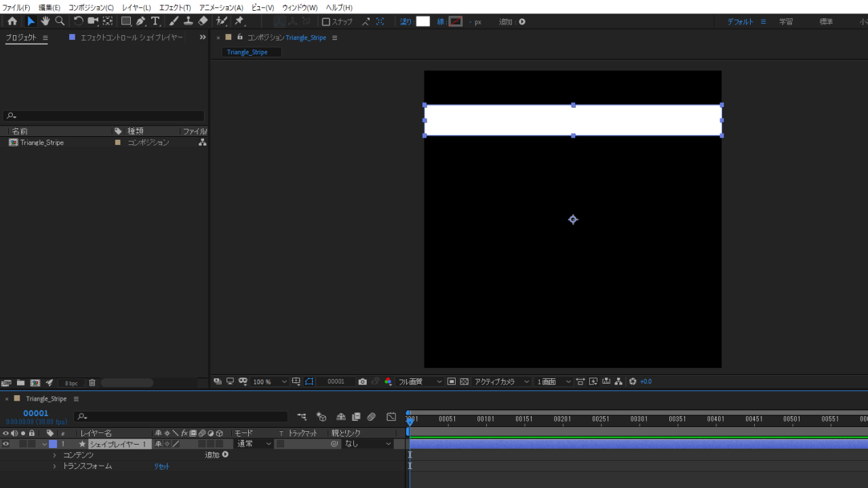
Task: Open the white fill color swatch
Action: [423, 22]
